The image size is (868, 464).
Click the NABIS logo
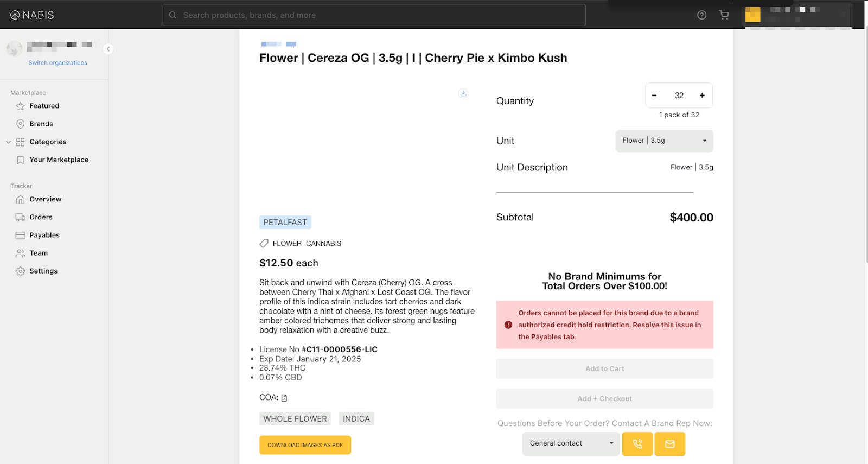pyautogui.click(x=33, y=15)
